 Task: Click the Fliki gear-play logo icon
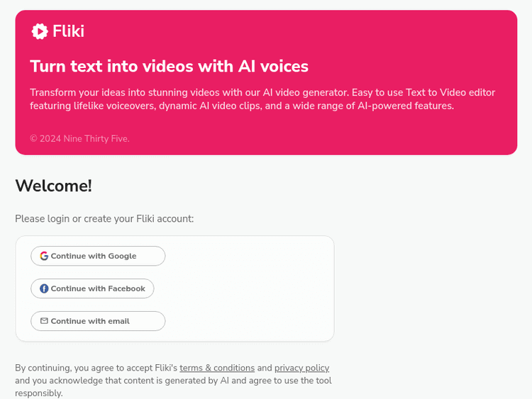(x=40, y=31)
